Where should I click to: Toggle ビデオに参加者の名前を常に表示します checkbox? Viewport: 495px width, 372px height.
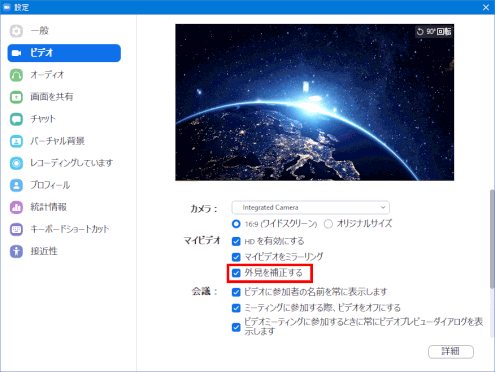coord(236,292)
